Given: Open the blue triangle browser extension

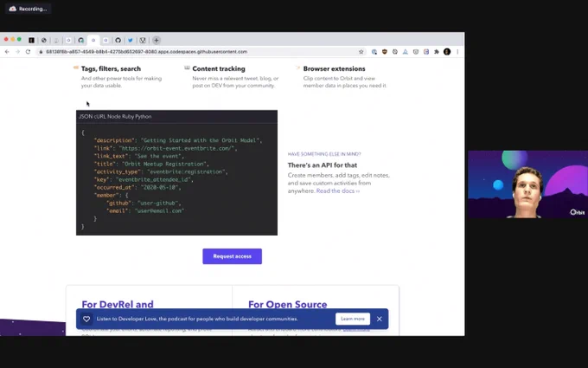Looking at the screenshot, I should pos(406,52).
